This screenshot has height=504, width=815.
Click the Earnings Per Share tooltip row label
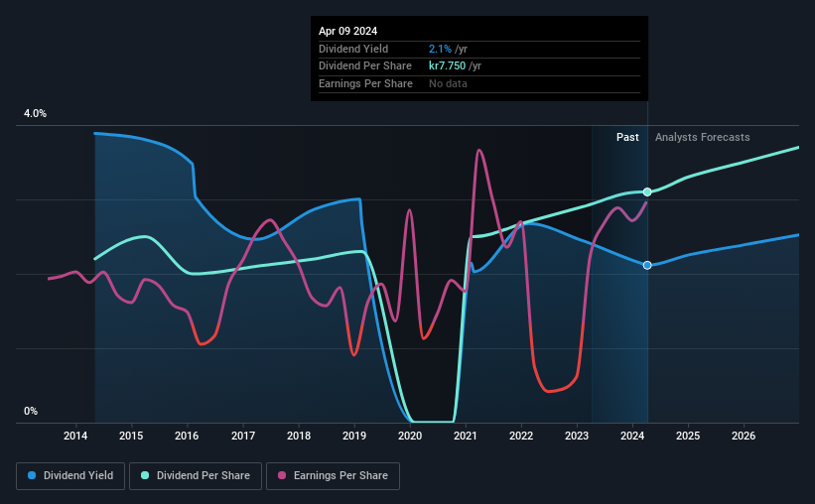pyautogui.click(x=365, y=83)
